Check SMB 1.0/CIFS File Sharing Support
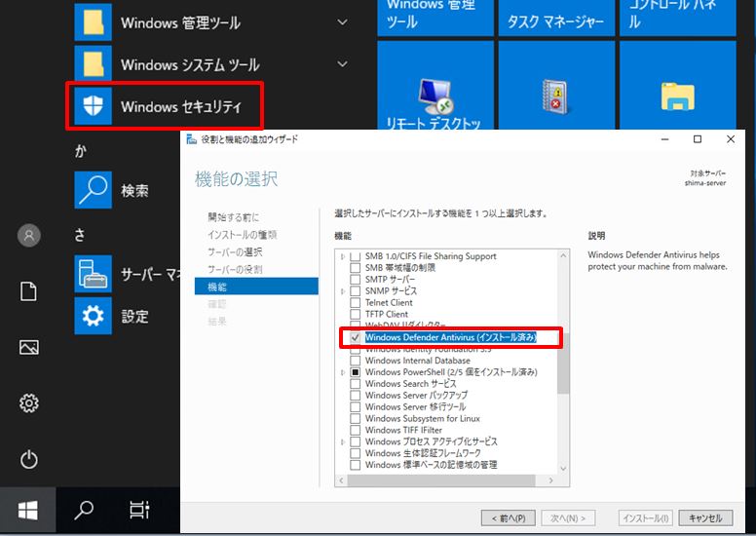756x536 pixels. click(x=355, y=256)
